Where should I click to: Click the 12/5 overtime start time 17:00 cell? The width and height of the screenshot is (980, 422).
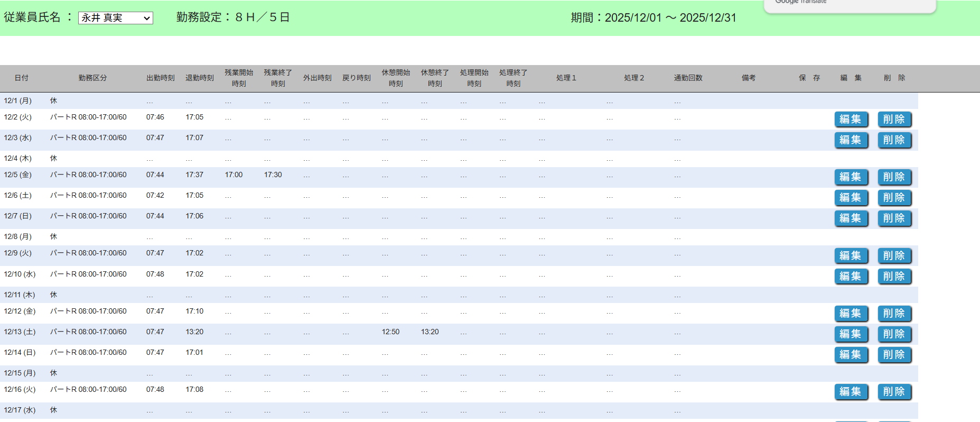point(234,175)
